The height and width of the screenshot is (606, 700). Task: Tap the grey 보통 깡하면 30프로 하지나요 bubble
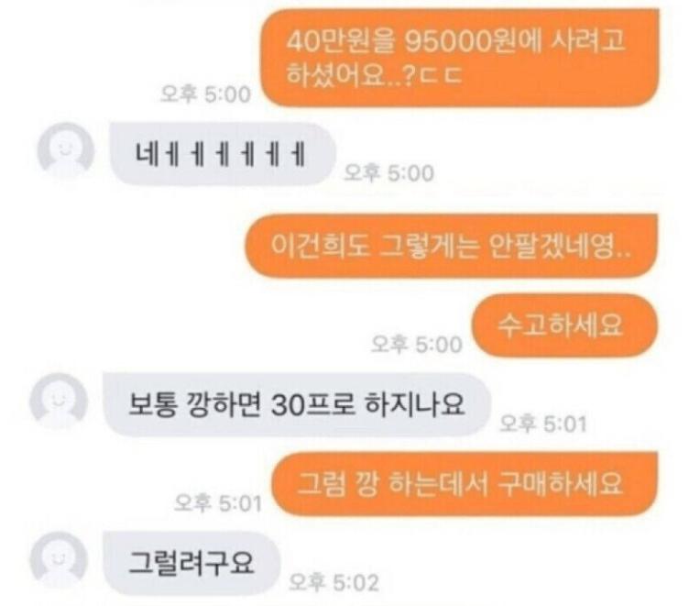297,404
